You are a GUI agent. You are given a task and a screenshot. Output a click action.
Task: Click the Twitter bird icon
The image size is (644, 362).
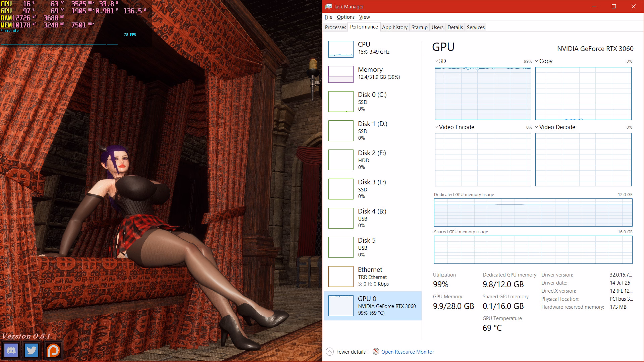32,351
